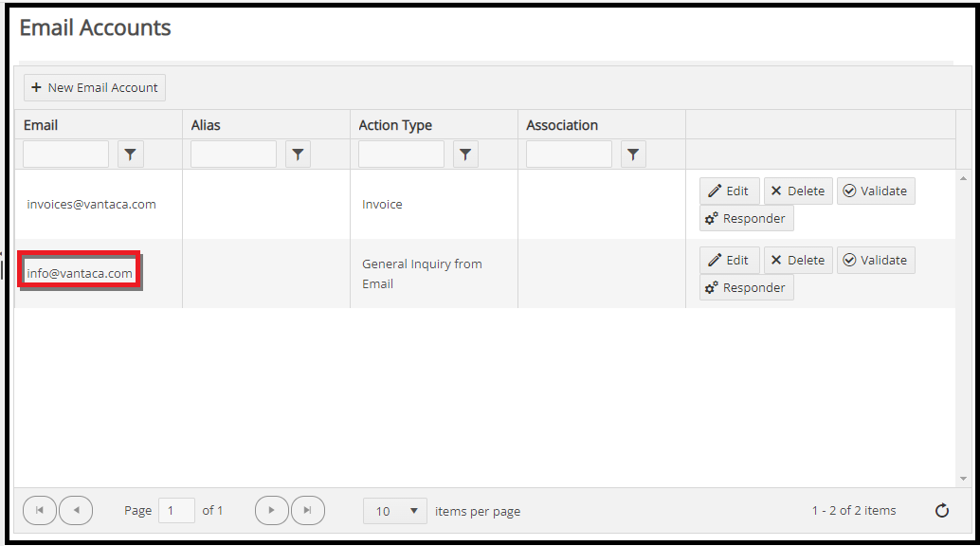980x546 pixels.
Task: Validate the info@vantaca.com account
Action: click(x=875, y=260)
